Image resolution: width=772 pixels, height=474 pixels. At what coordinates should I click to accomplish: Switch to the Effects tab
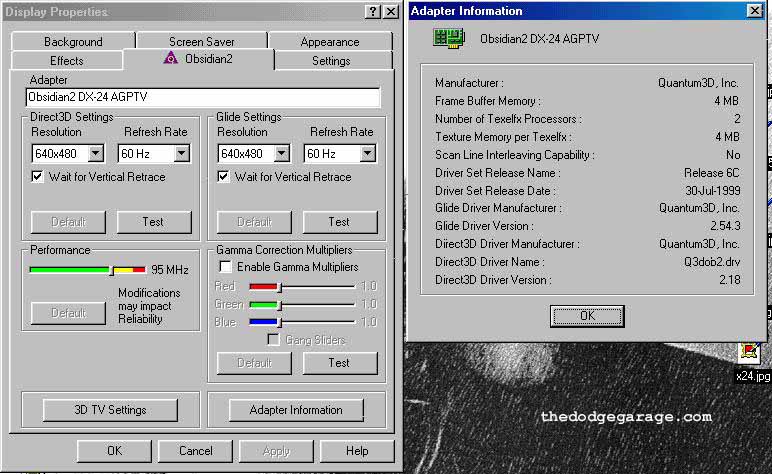(x=66, y=61)
